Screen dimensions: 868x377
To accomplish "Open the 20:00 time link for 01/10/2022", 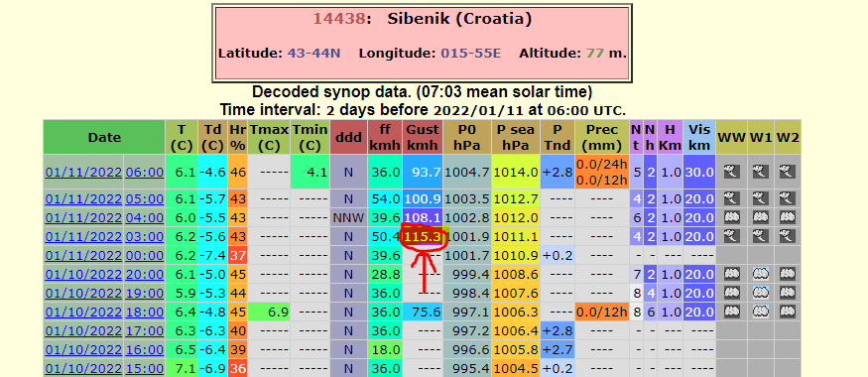I will (145, 274).
